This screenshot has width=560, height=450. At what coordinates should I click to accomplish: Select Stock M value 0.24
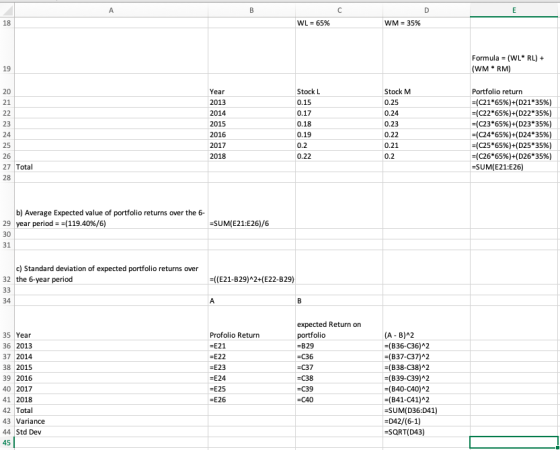tap(426, 113)
